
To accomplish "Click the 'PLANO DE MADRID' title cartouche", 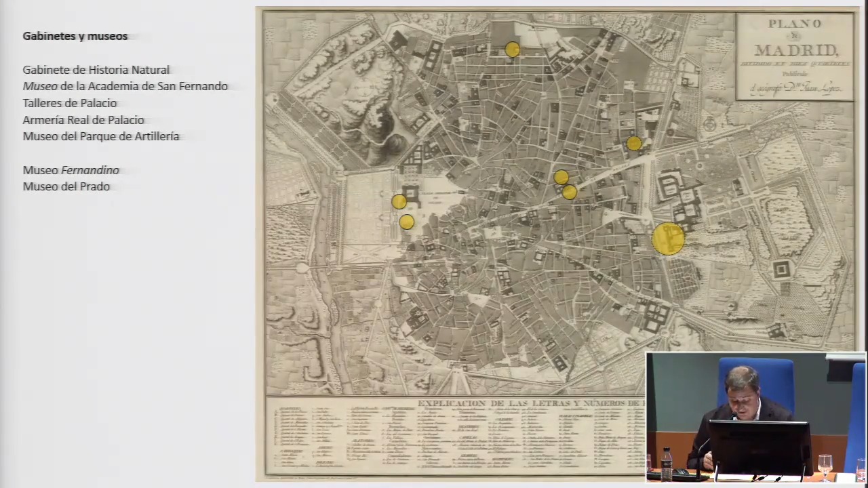I will (795, 58).
